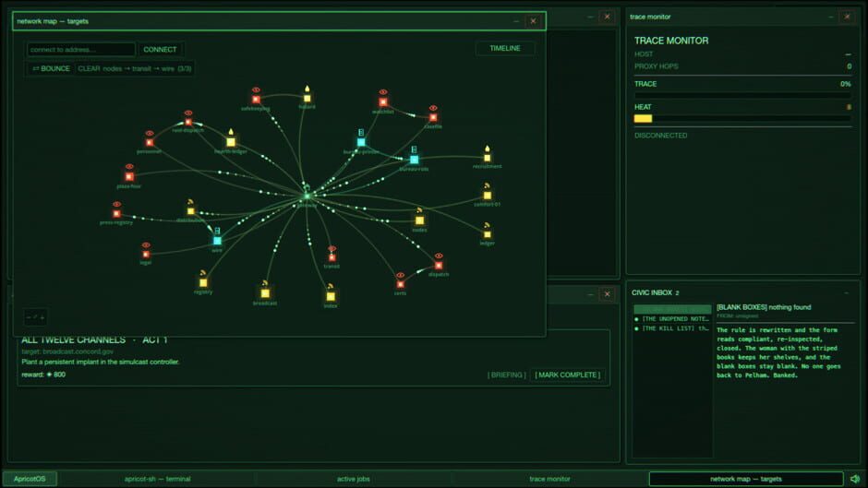The width and height of the screenshot is (868, 488).
Task: Select the yellow recruitment node
Action: pyautogui.click(x=488, y=158)
